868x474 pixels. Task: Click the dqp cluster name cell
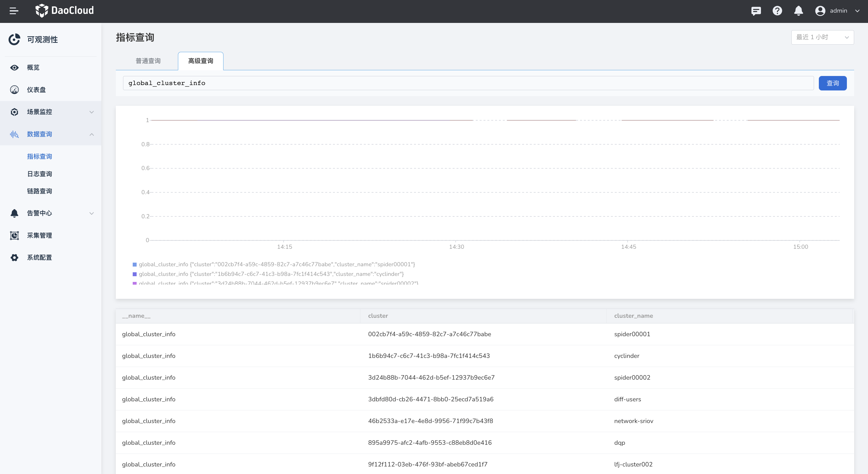point(619,443)
